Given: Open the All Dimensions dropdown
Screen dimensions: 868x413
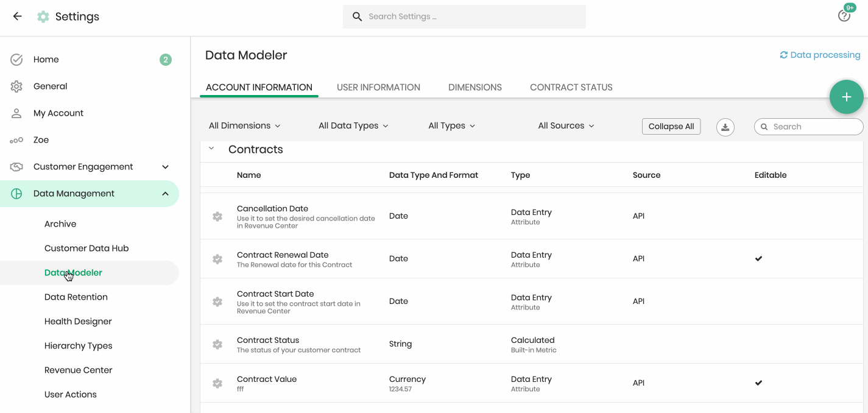Looking at the screenshot, I should [244, 125].
